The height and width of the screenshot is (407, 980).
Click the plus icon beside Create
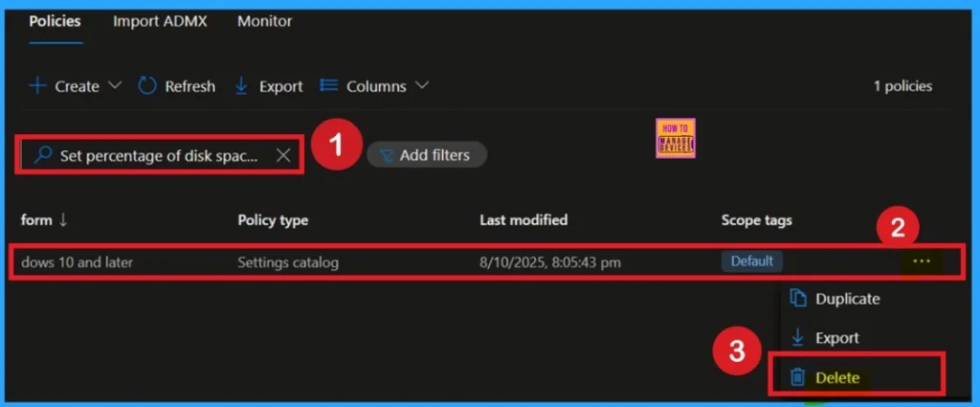pyautogui.click(x=37, y=86)
